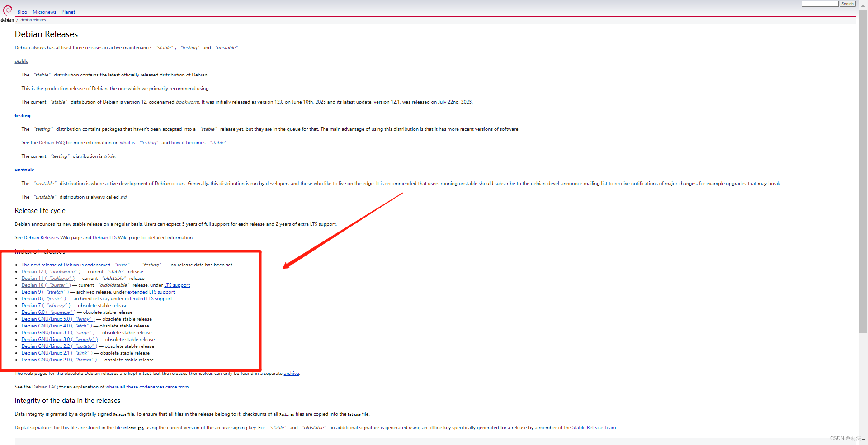Open Debian GNU/Linux 3.0 woody link
Image resolution: width=868 pixels, height=445 pixels.
[60, 340]
